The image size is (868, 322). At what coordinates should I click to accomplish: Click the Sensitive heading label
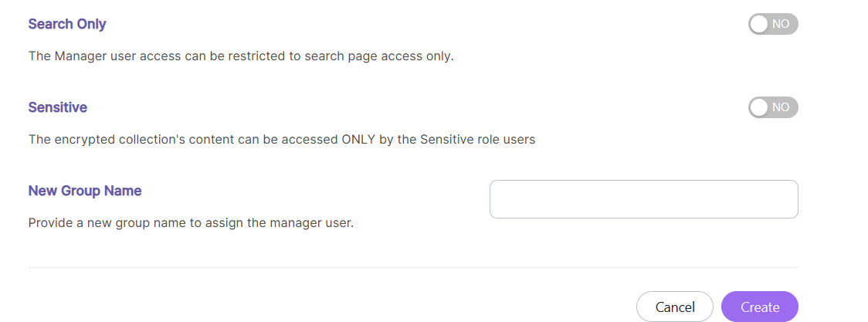click(x=57, y=107)
